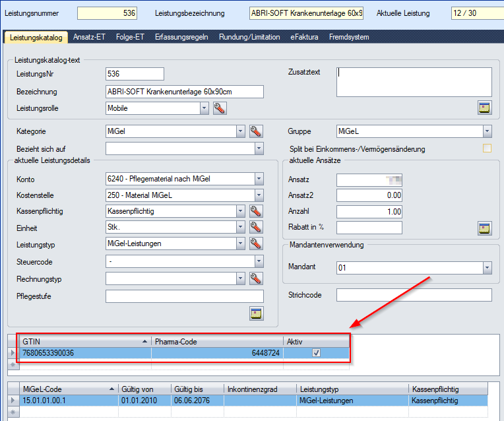Sort by the Gültig von column header
The image size is (504, 421).
coord(144,389)
